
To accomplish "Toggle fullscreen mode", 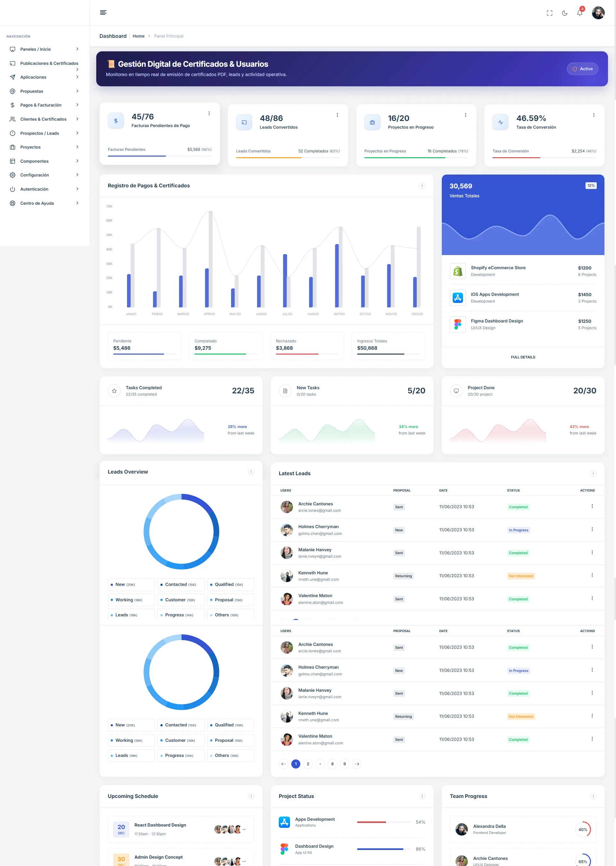I will (x=550, y=13).
